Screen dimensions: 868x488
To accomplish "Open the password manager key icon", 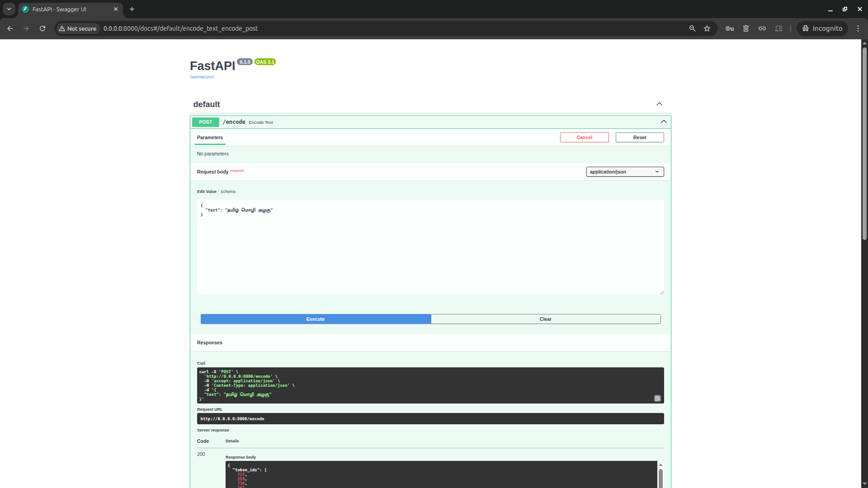I will click(x=730, y=28).
